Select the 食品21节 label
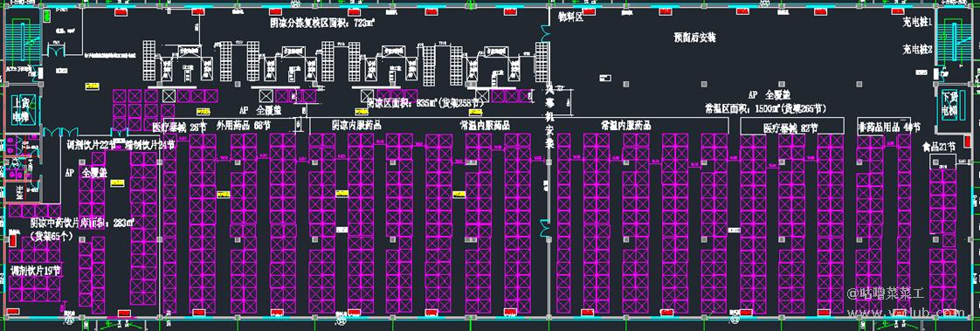This screenshot has height=331, width=980. point(939,148)
